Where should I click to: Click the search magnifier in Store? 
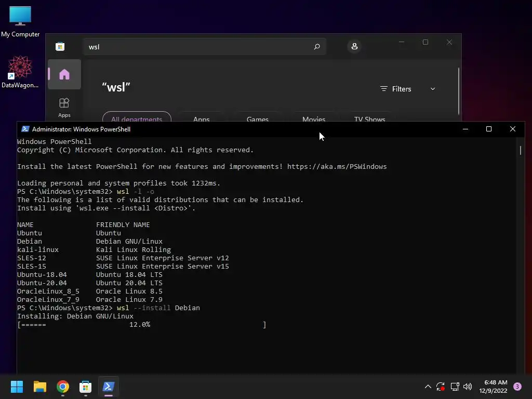pyautogui.click(x=317, y=46)
